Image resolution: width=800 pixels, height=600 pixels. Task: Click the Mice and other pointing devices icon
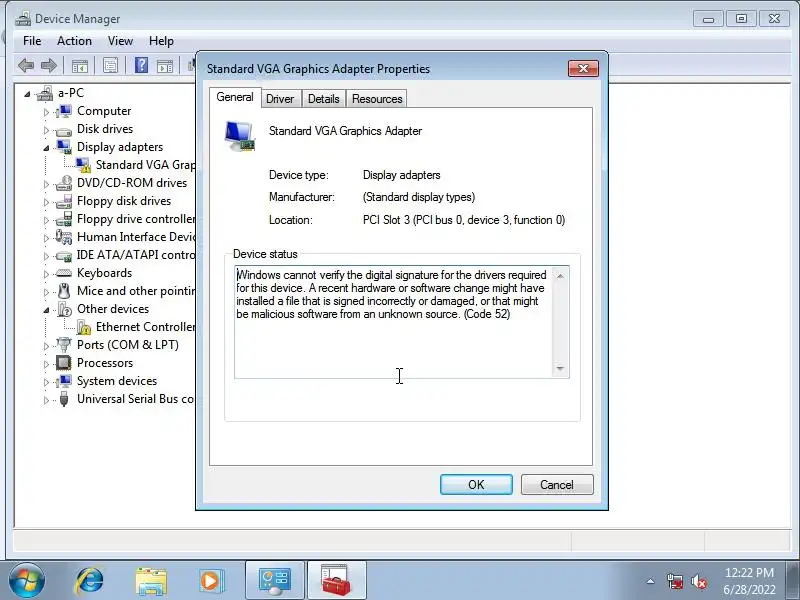[64, 291]
